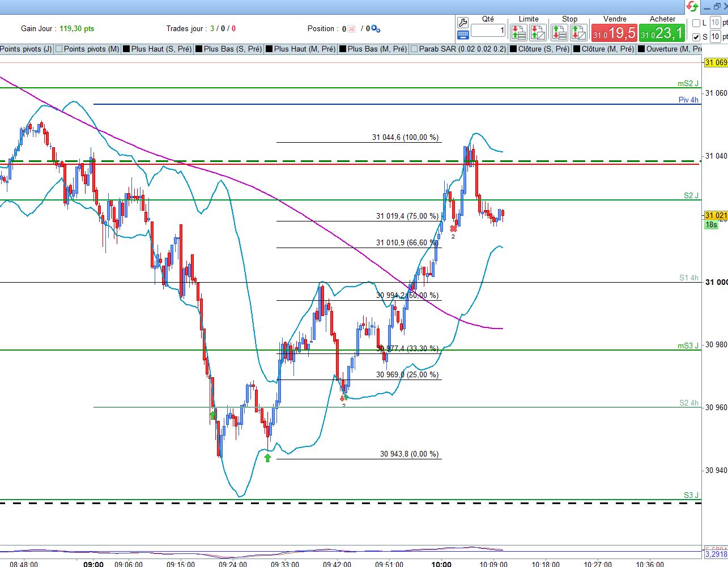728x567 pixels.
Task: Click the L points input field
Action: pyautogui.click(x=716, y=23)
